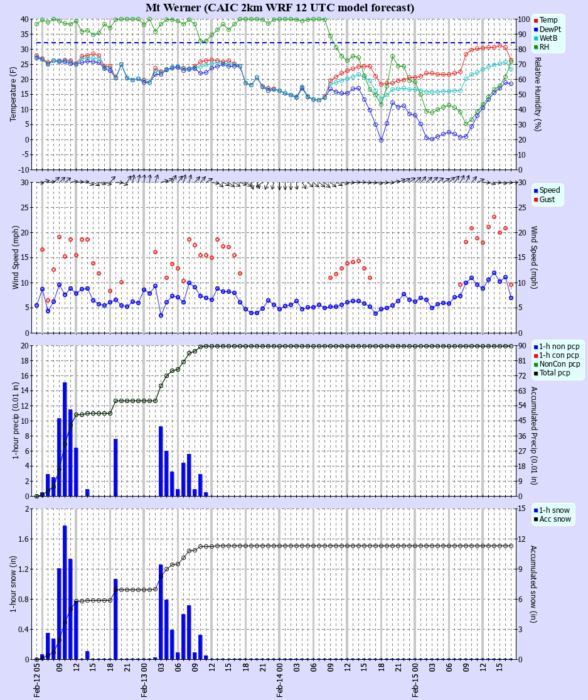Select the WetB legend marker

pos(535,38)
